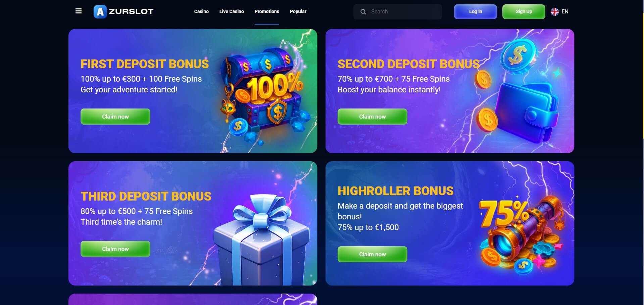Go to Live Casino section

tap(232, 11)
